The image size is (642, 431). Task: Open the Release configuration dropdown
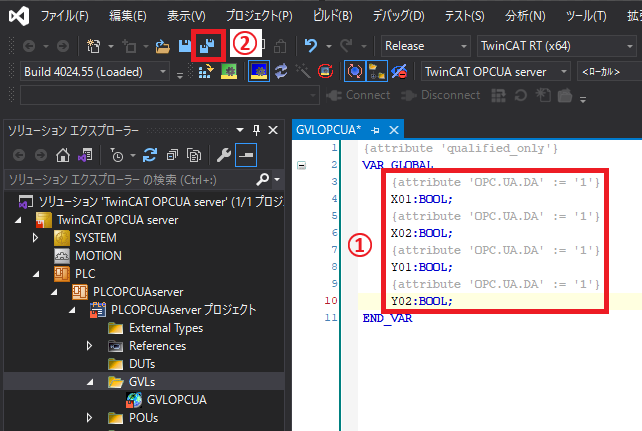click(425, 46)
